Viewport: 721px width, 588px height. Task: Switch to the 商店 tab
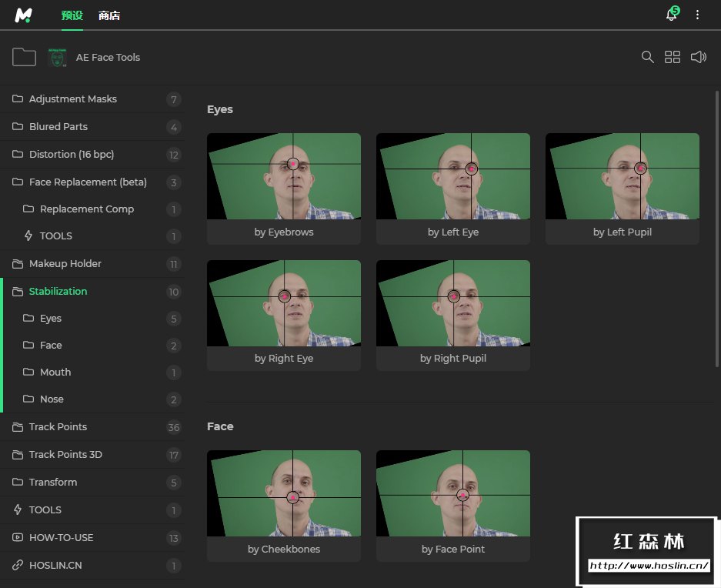109,15
